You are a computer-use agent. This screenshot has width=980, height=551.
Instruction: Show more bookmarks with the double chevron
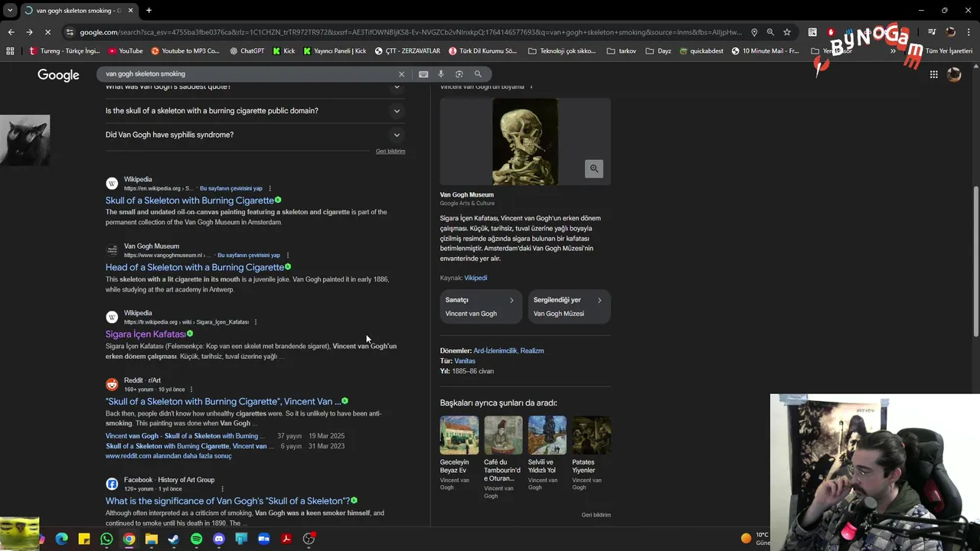pos(893,51)
